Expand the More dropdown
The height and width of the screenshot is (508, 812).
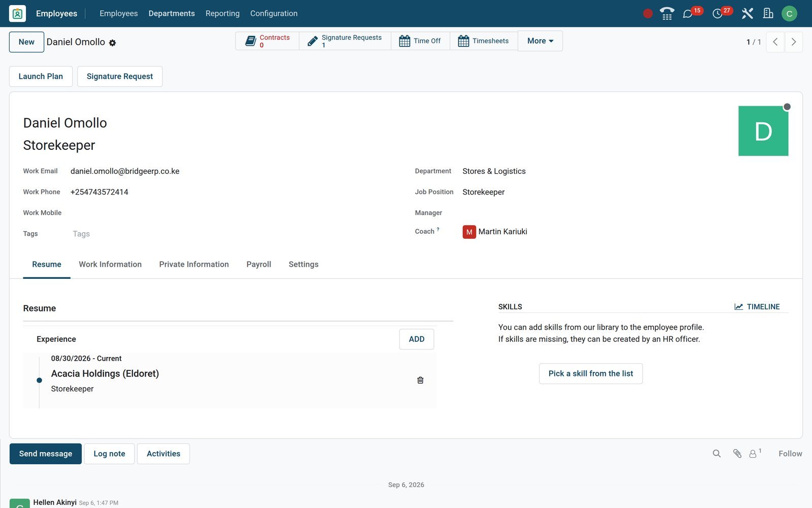coord(540,41)
